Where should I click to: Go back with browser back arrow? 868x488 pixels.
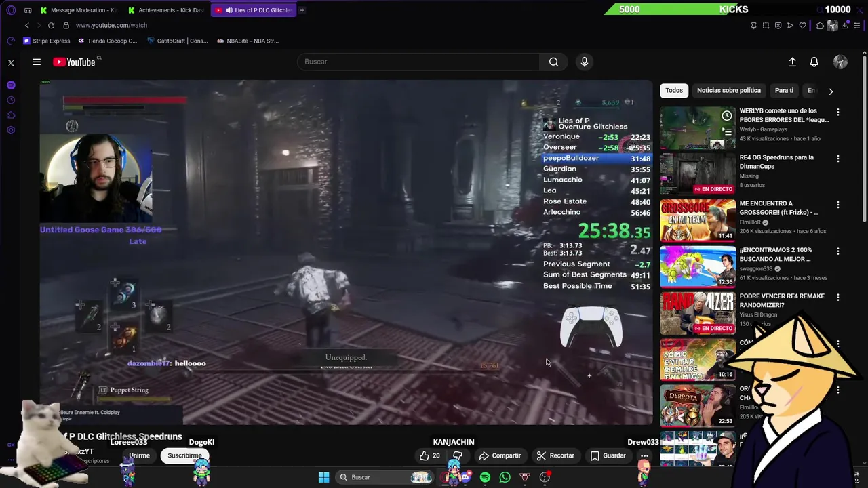tap(27, 25)
